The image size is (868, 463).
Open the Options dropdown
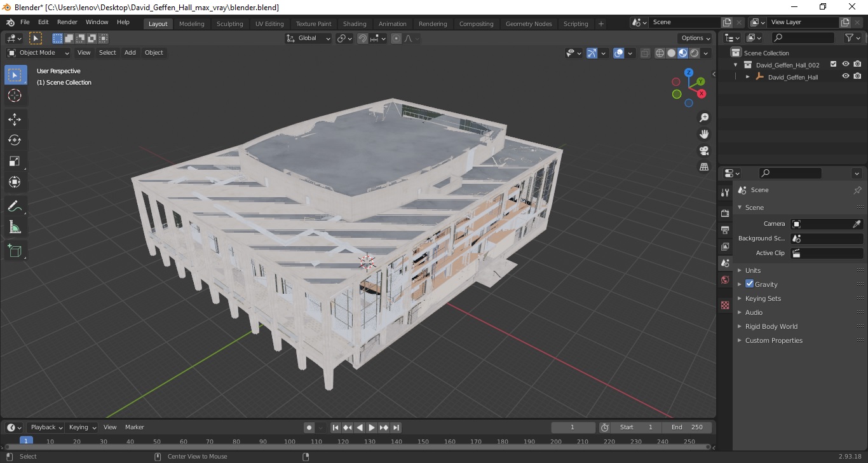(695, 38)
